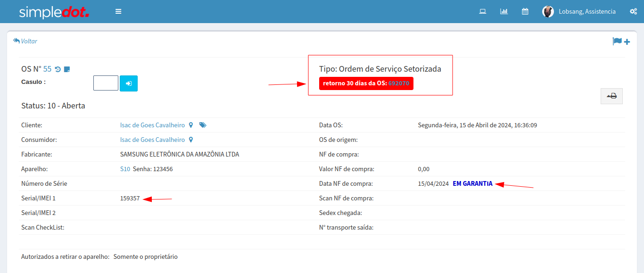Open the Lobsang, Assistencia user menu

587,12
